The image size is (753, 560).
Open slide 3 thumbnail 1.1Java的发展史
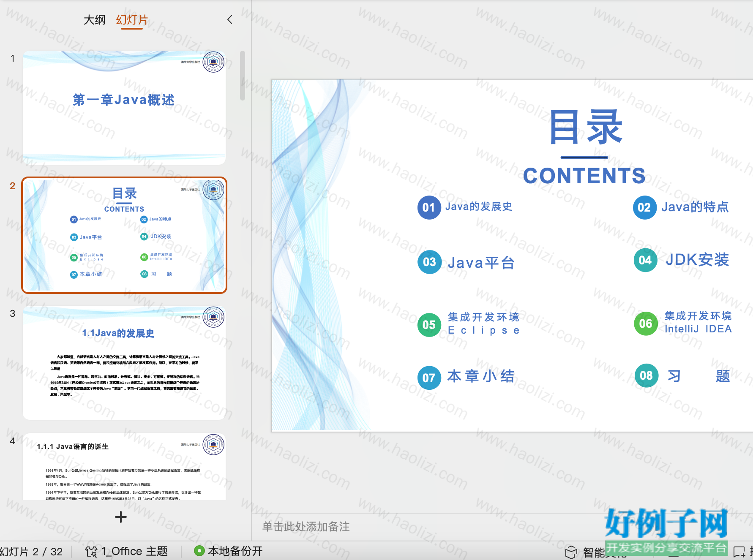pos(124,363)
